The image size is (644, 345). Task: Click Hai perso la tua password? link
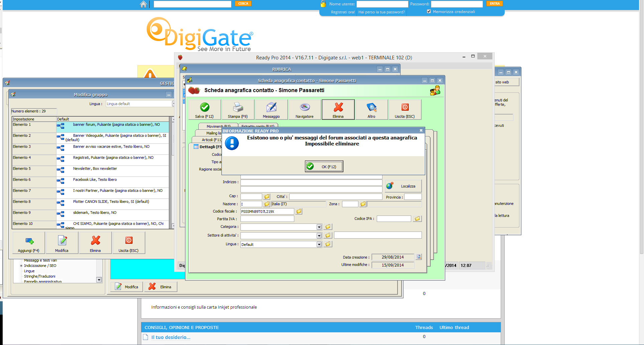381,12
